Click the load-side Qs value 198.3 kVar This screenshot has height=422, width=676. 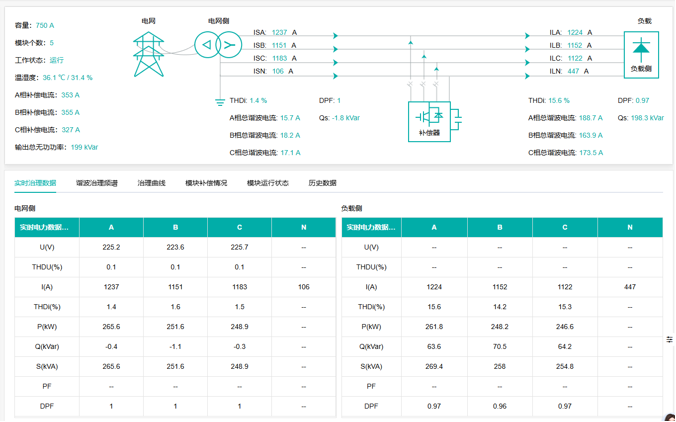point(647,117)
